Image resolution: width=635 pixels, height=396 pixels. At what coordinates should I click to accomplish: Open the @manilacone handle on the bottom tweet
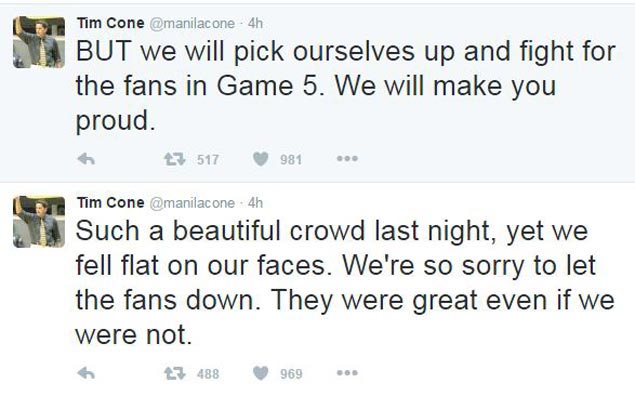[192, 203]
